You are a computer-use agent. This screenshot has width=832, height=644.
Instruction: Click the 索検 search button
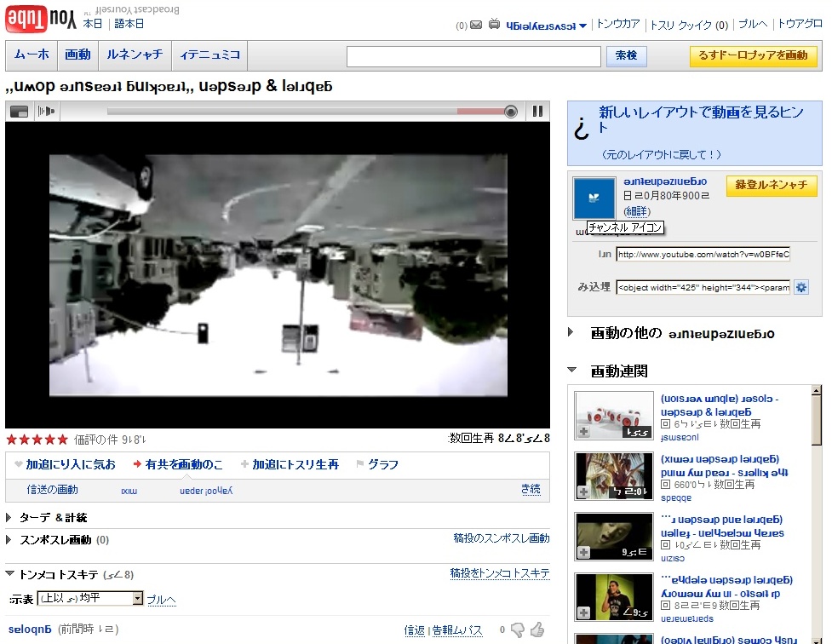coord(626,55)
